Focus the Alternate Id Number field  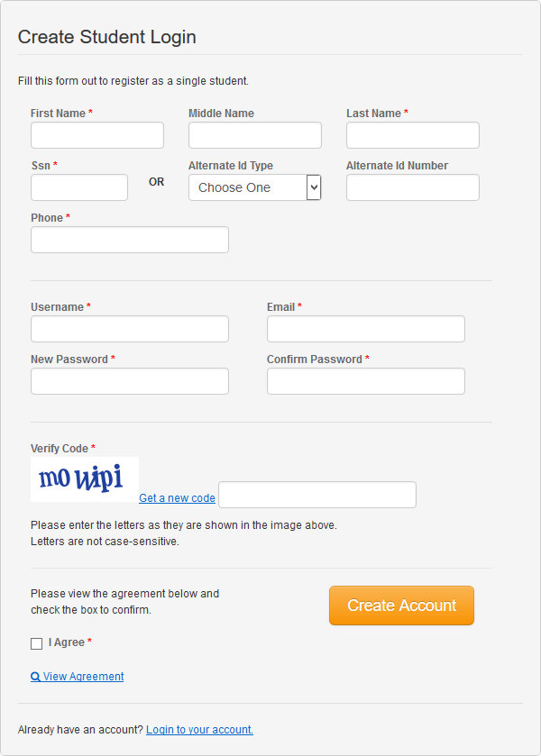(413, 187)
